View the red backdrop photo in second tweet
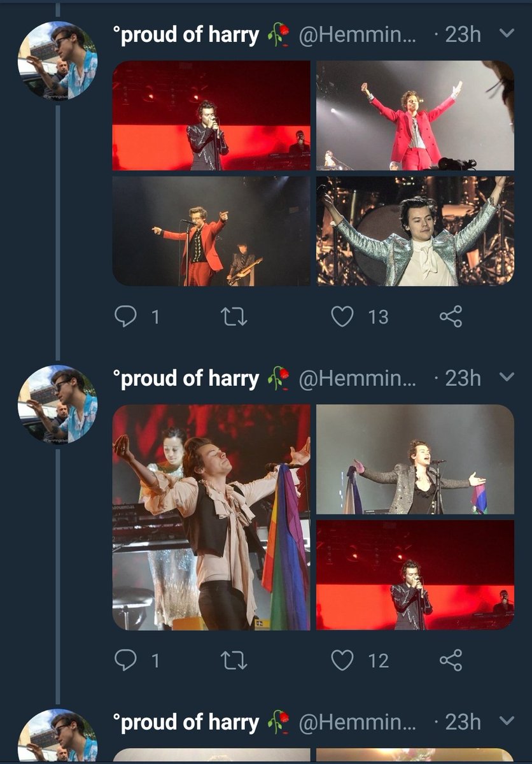The height and width of the screenshot is (764, 532). click(415, 575)
